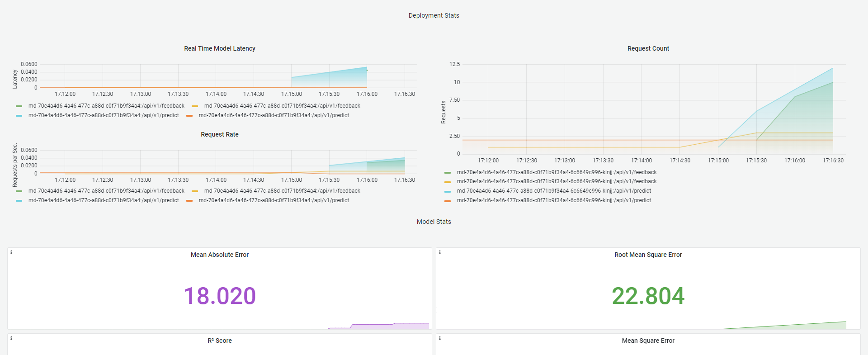This screenshot has height=355, width=868.
Task: Click 12.5 on Request Count y-axis
Action: [x=454, y=64]
